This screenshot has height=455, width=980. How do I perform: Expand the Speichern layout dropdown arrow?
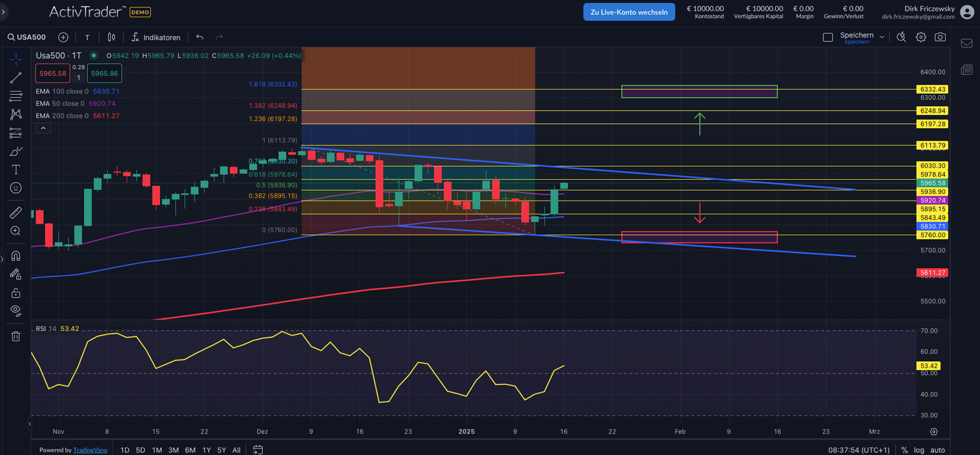[882, 37]
